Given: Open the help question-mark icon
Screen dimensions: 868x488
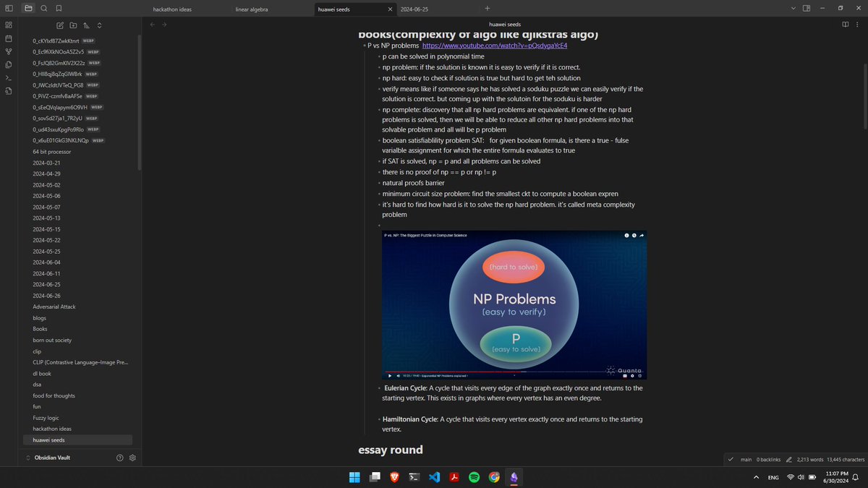Looking at the screenshot, I should point(120,458).
